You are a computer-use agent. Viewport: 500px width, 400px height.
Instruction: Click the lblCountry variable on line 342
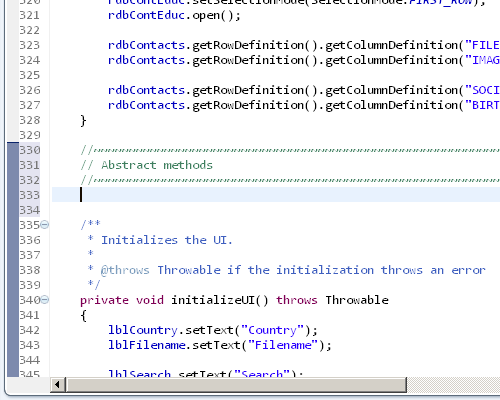[x=143, y=330]
